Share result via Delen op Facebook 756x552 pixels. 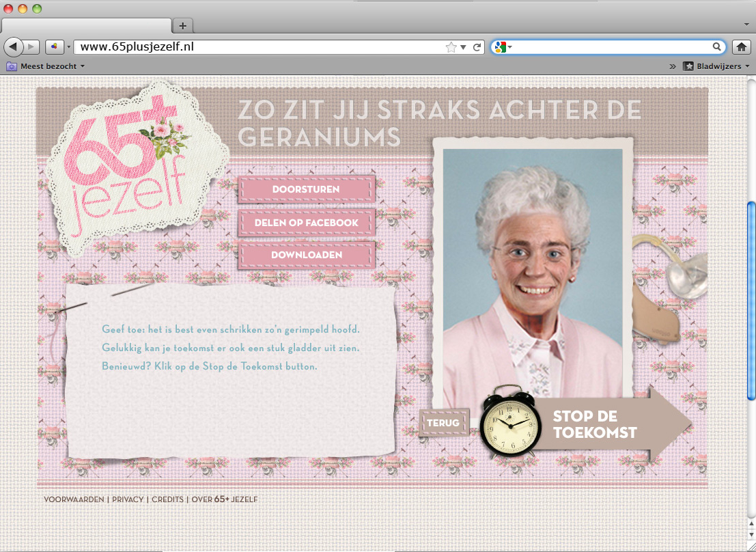coord(307,223)
